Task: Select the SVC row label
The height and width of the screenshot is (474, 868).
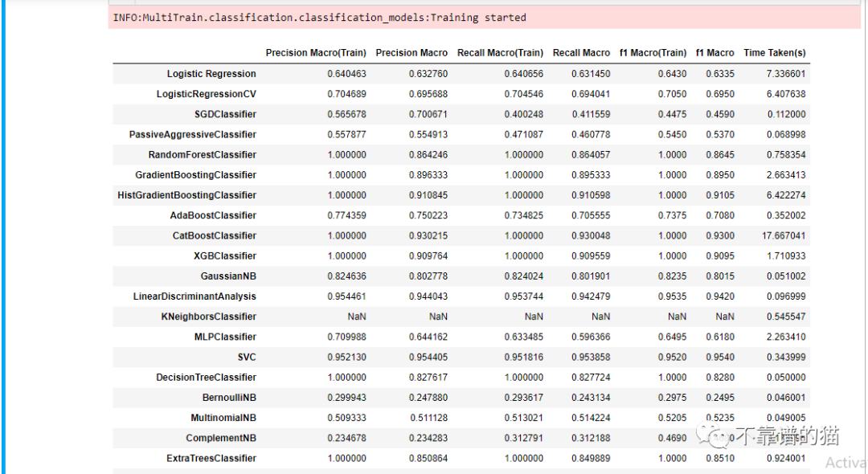Action: 247,358
